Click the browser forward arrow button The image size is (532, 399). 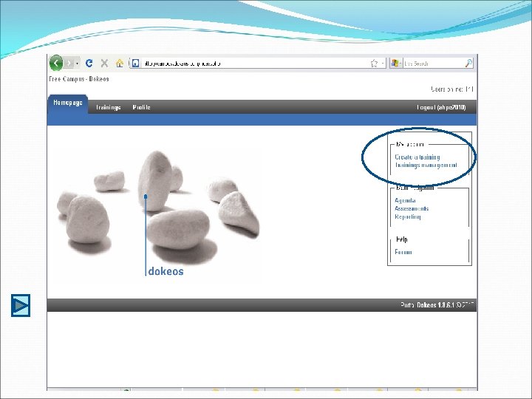point(69,63)
